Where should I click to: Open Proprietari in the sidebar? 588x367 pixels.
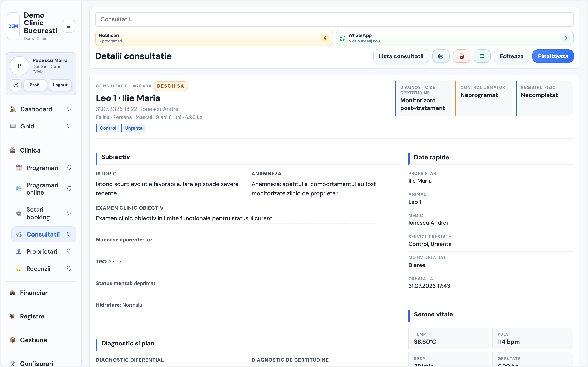point(42,251)
